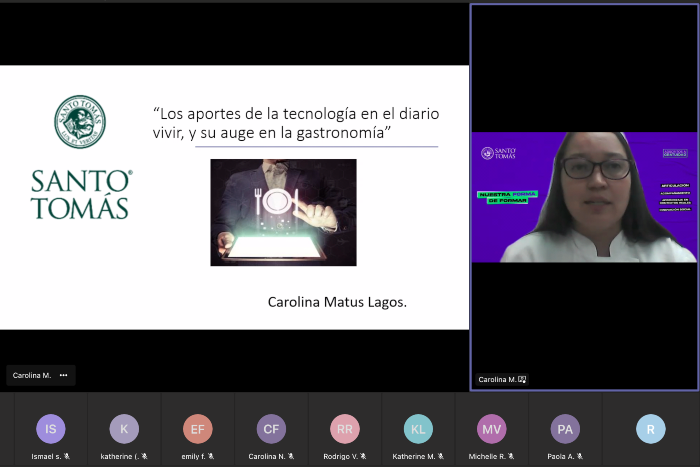700x467 pixels.
Task: Click the name "Katherine M."
Action: click(414, 456)
